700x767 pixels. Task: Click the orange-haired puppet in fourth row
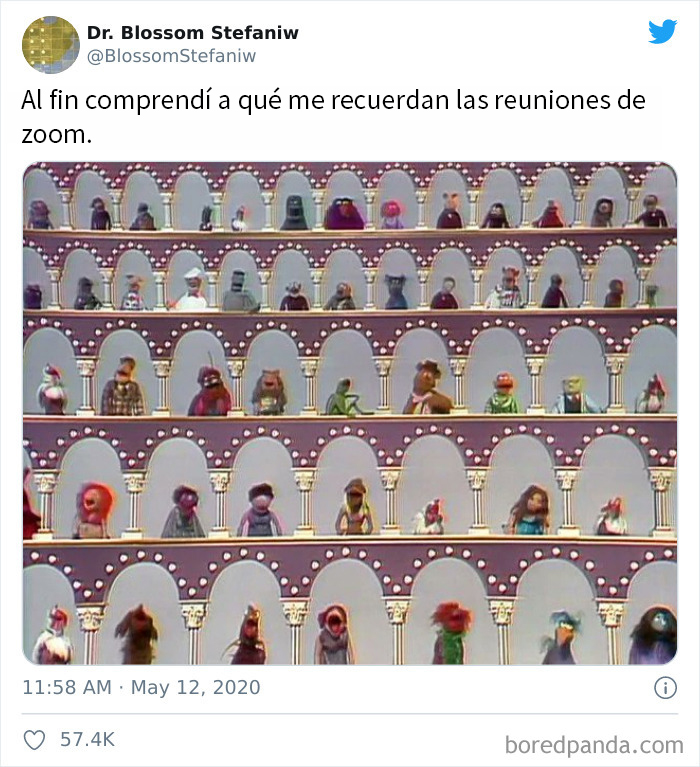(93, 510)
